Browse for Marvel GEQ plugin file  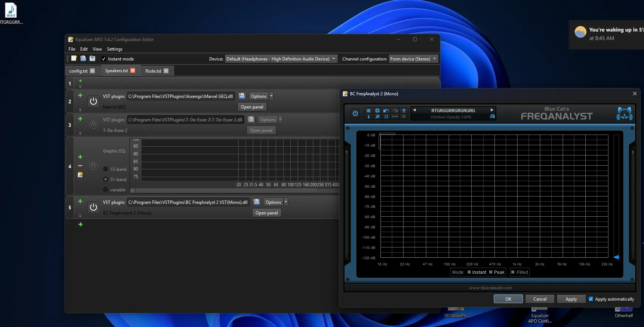pyautogui.click(x=242, y=96)
